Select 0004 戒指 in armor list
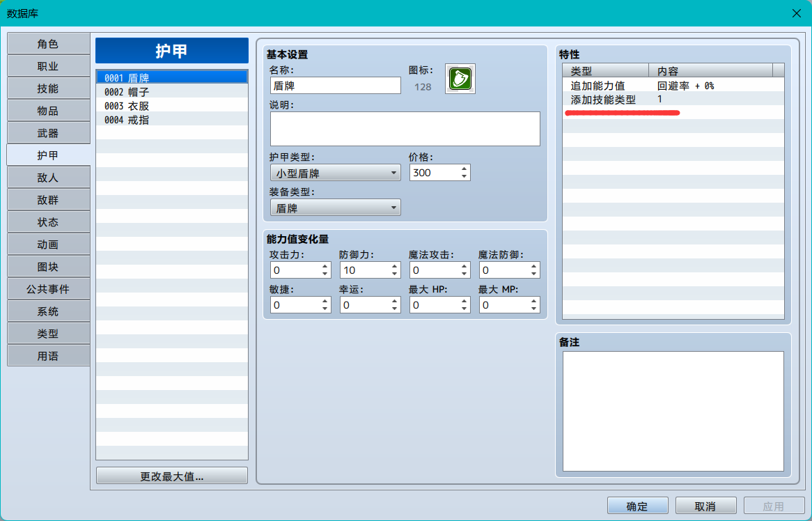 171,120
